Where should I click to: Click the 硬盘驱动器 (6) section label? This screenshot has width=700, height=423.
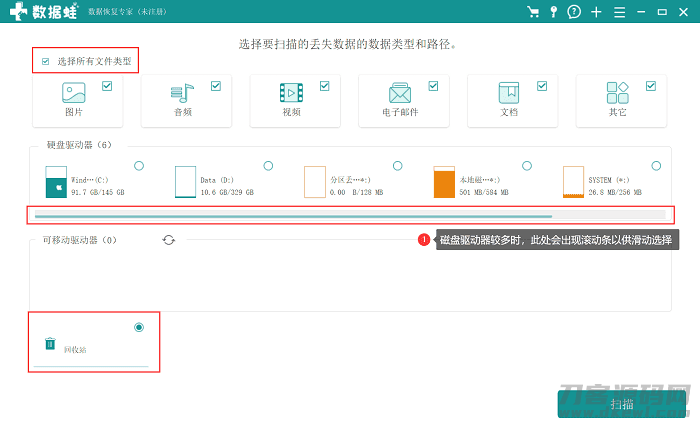[x=79, y=145]
